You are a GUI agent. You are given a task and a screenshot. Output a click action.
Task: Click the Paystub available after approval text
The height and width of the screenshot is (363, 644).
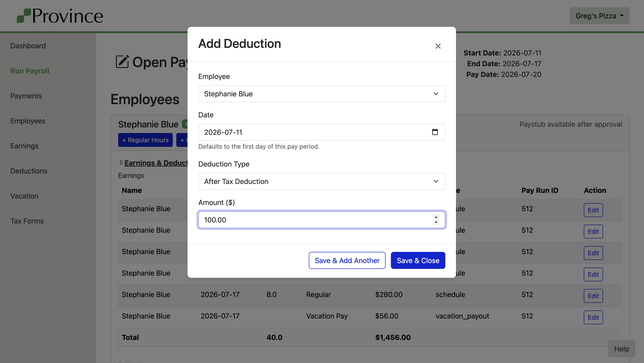click(571, 124)
